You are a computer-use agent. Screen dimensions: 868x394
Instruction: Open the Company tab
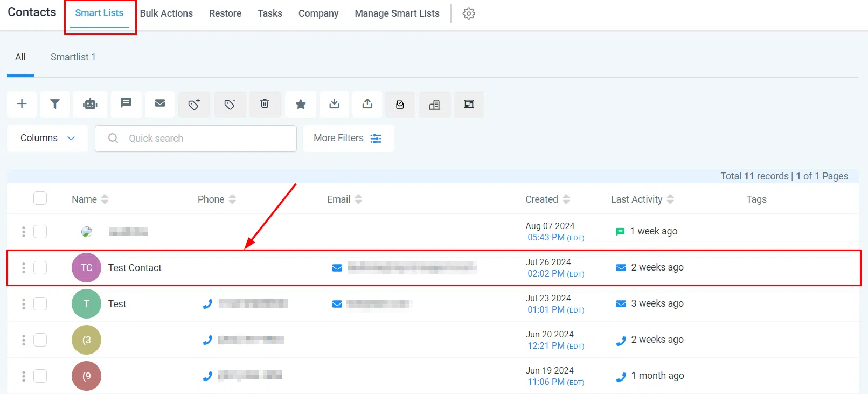pos(318,13)
